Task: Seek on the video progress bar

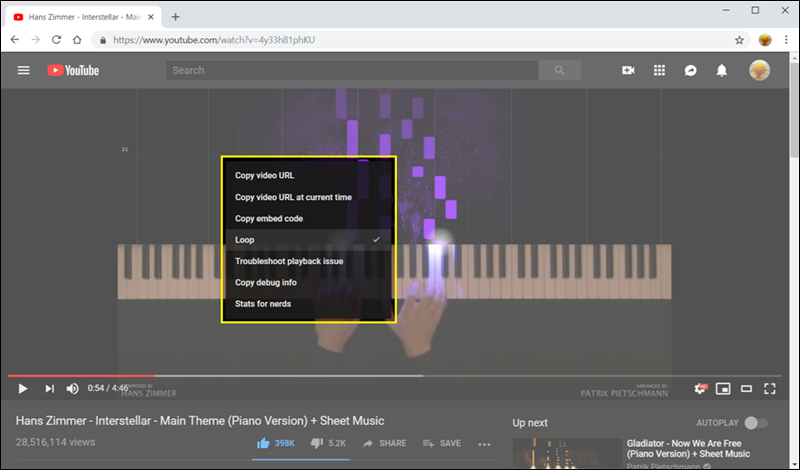Action: pos(394,376)
